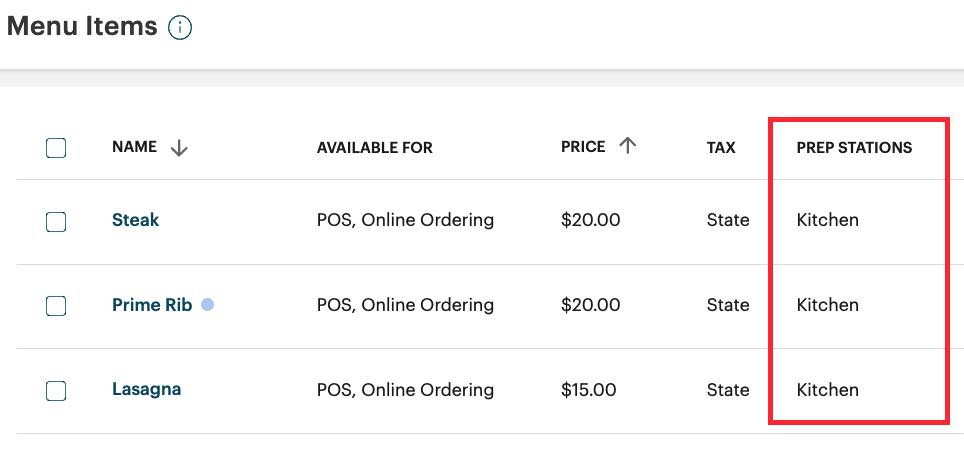Click the Steak $20.00 price cell
The height and width of the screenshot is (453, 964).
pos(590,220)
